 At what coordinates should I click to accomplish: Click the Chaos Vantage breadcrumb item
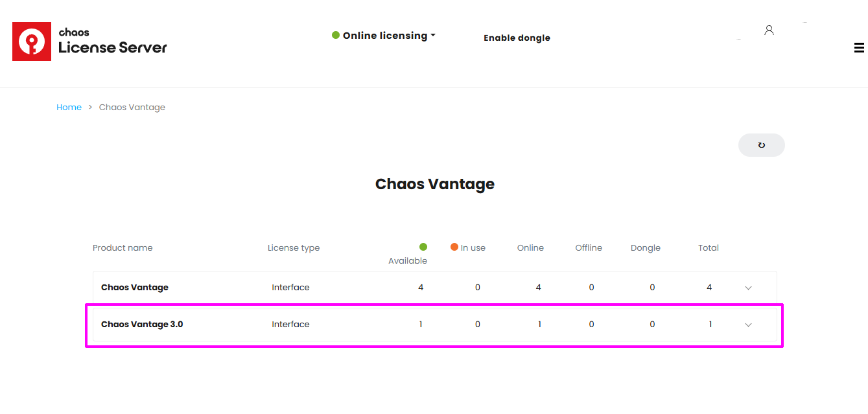(132, 108)
